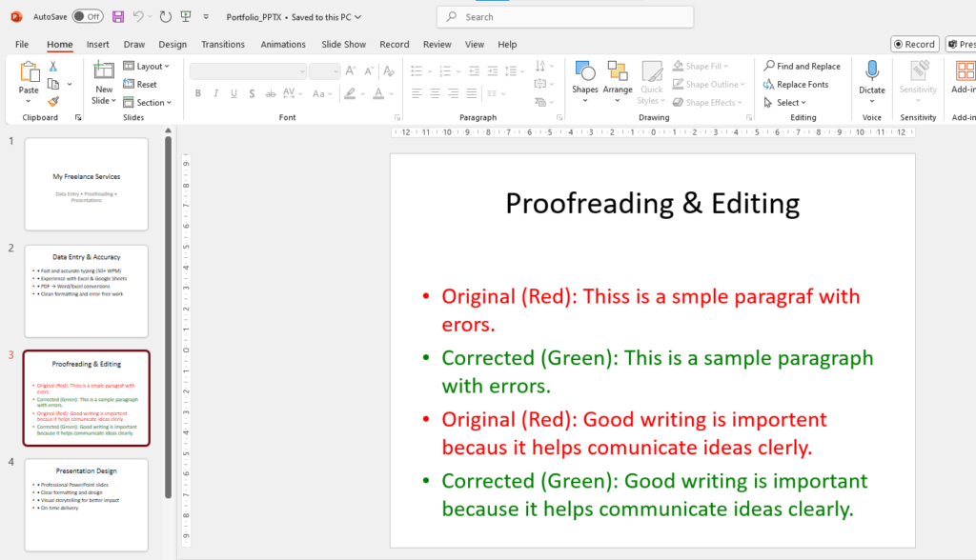Click the Undo arrow icon

click(x=138, y=17)
